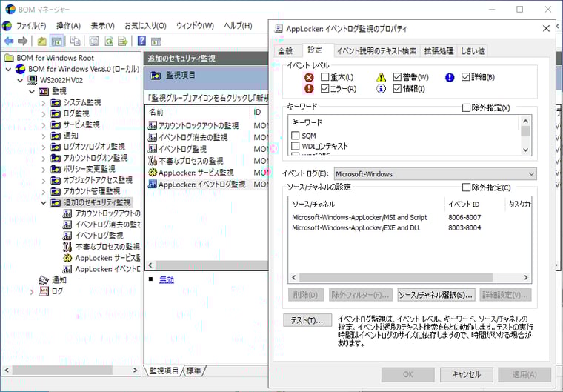Uncheck the 詳細(B) event level box

tap(466, 76)
